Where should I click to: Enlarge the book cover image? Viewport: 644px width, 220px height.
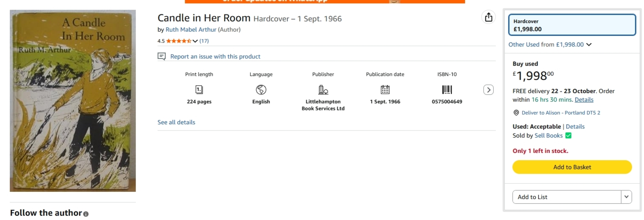pos(73,101)
